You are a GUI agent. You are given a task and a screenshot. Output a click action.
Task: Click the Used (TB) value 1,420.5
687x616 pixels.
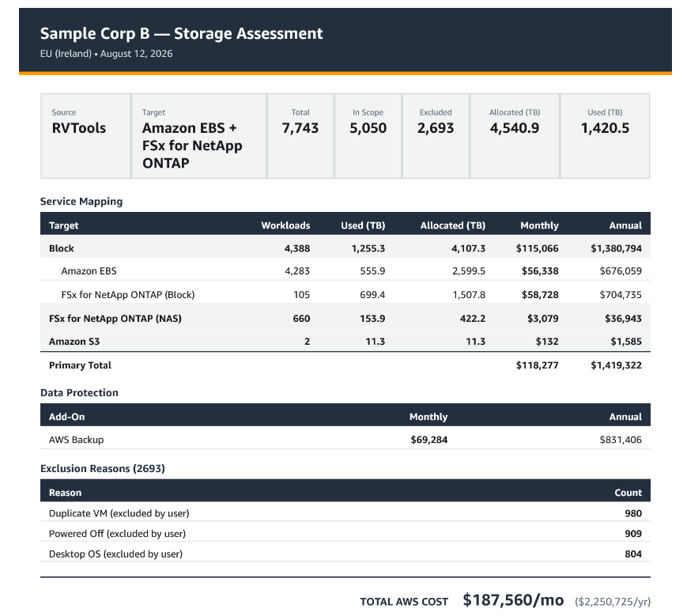[605, 128]
